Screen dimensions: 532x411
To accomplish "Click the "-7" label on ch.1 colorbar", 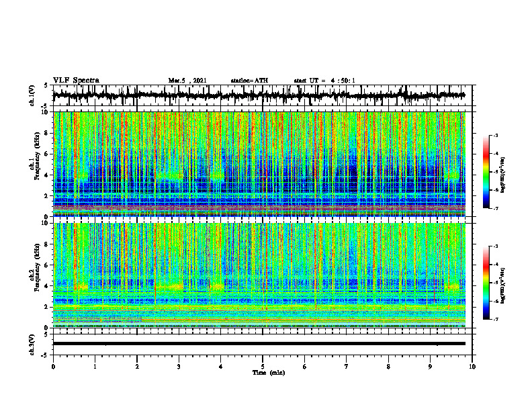I will coord(496,208).
